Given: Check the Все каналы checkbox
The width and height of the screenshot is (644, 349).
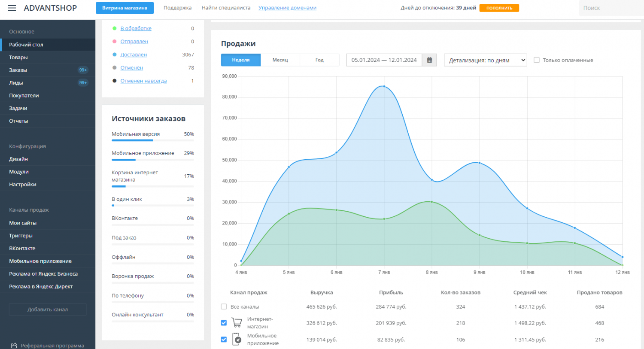Looking at the screenshot, I should coord(224,307).
